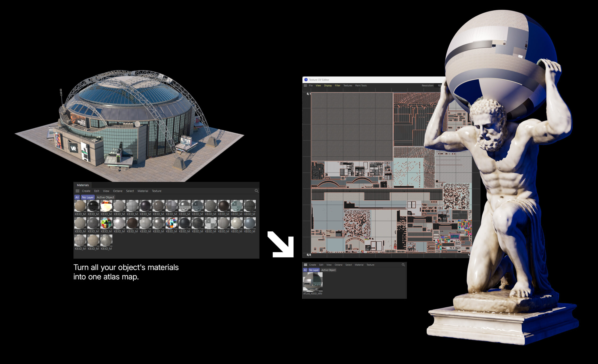Open Octane menu in the Materials panel

pos(118,191)
